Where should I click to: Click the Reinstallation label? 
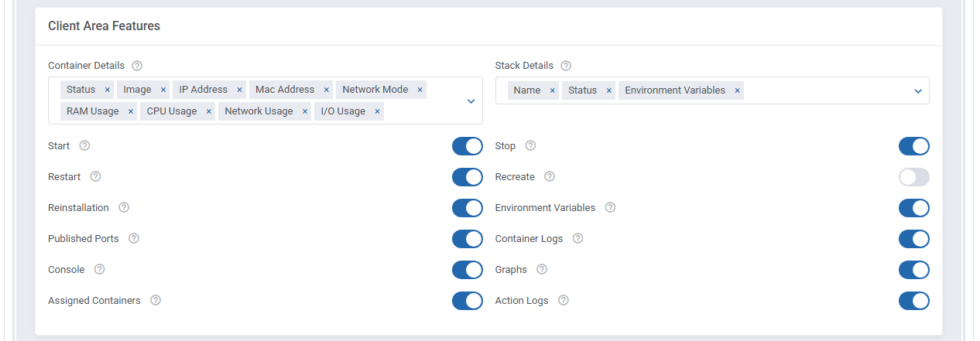pos(78,207)
